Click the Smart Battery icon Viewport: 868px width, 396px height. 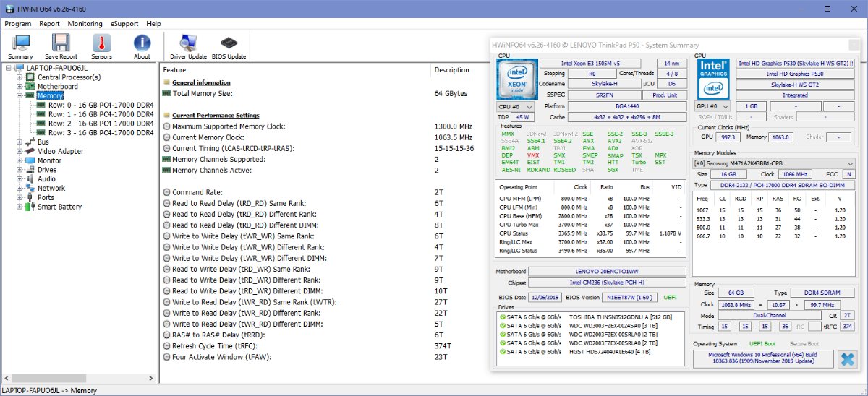[30, 207]
